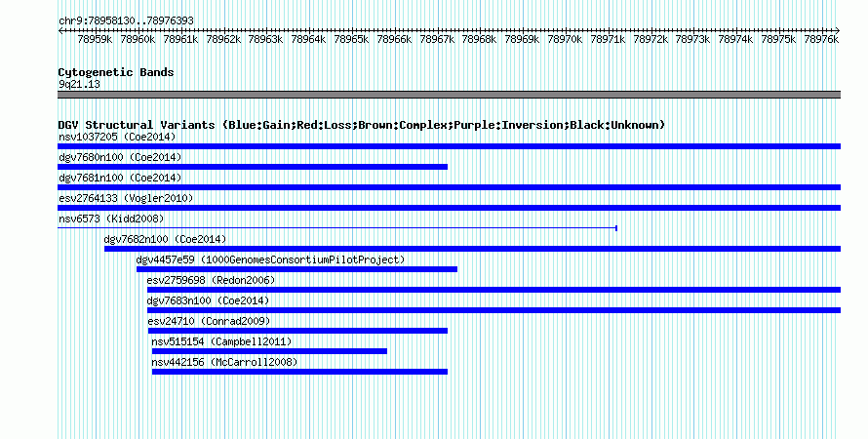Click the blue bar under dgv7681n100
This screenshot has width=868, height=439.
449,187
